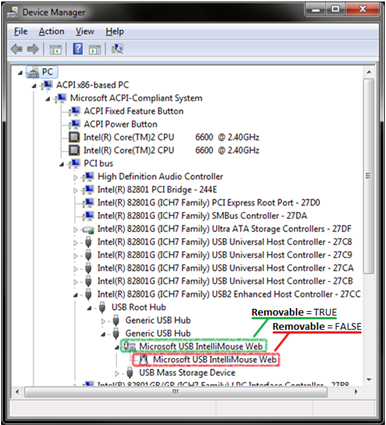Click the USB Root Hub icon

coord(102,307)
